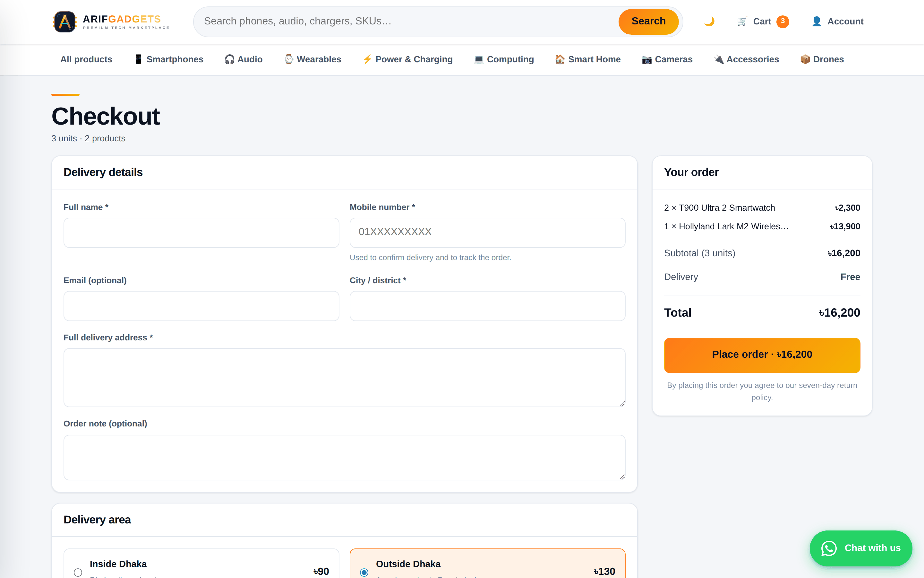Viewport: 924px width, 578px height.
Task: Click the Drones package icon
Action: tap(805, 59)
